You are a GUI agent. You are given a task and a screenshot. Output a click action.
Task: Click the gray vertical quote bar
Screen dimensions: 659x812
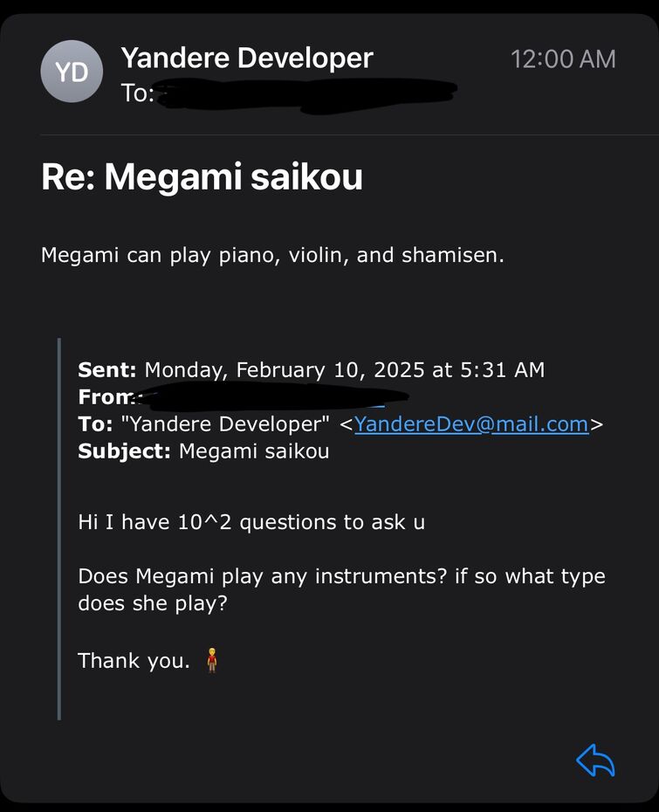(x=58, y=528)
